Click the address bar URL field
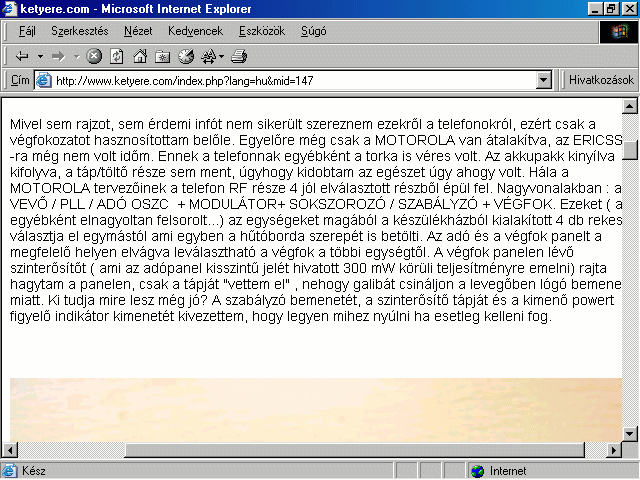640x480 pixels. [294, 80]
